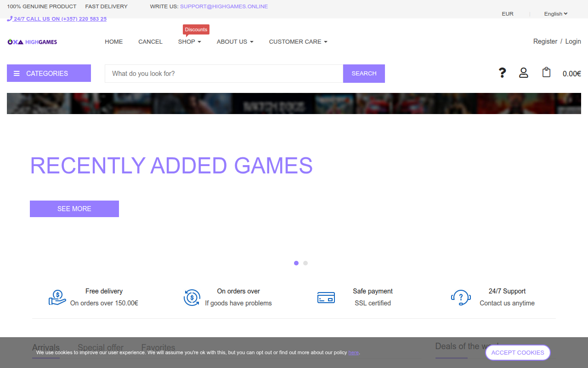588x368 pixels.
Task: Click the Discounts badge
Action: [x=196, y=30]
